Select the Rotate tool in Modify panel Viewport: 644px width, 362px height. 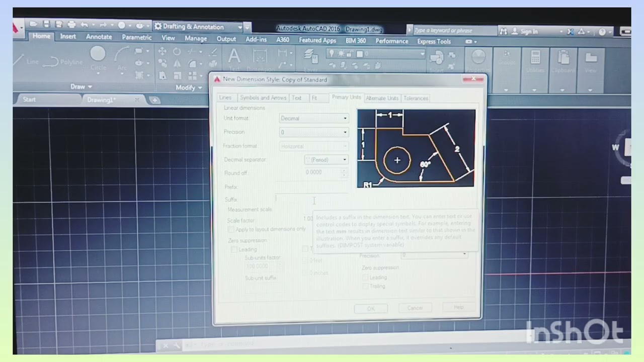[177, 51]
